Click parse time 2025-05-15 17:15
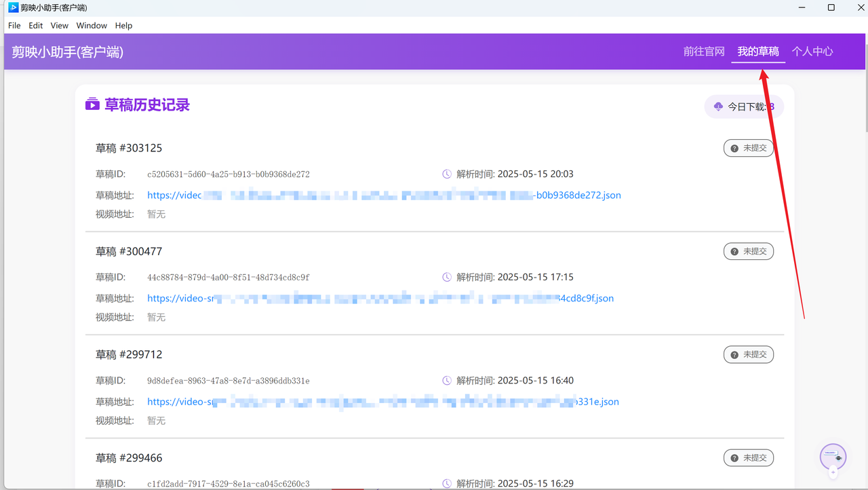868x490 pixels. tap(536, 277)
